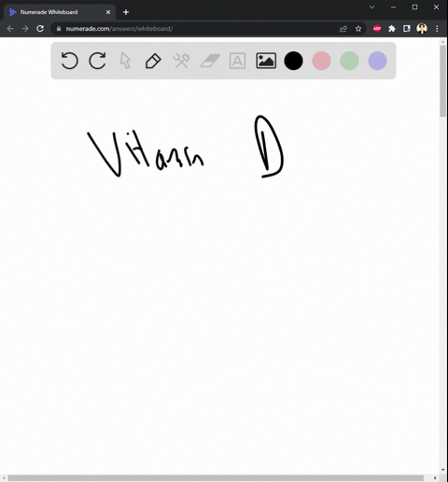Image resolution: width=448 pixels, height=482 pixels.
Task: Open the crossed tools options
Action: coord(181,61)
